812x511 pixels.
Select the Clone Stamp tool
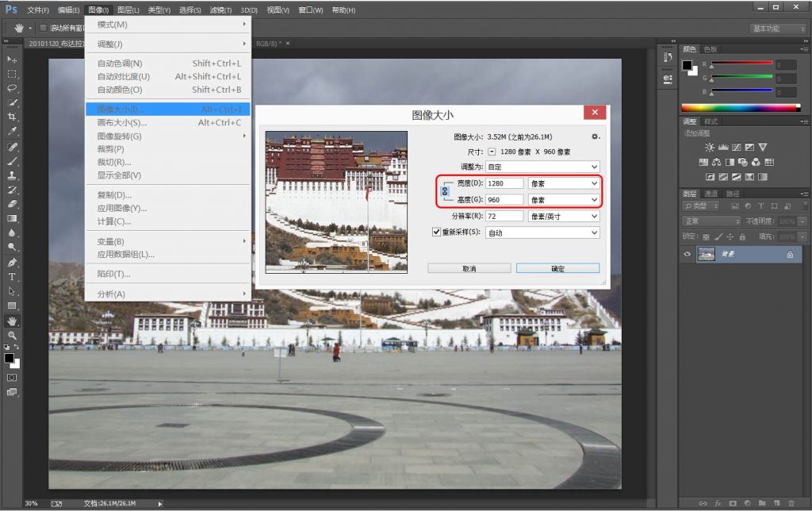10,174
